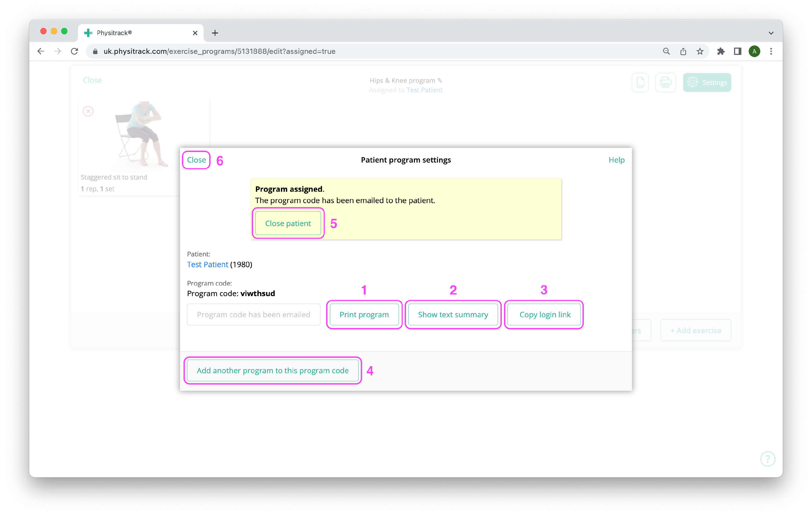Screen dimensions: 812x516
Task: Click the document icon in program header
Action: point(640,82)
